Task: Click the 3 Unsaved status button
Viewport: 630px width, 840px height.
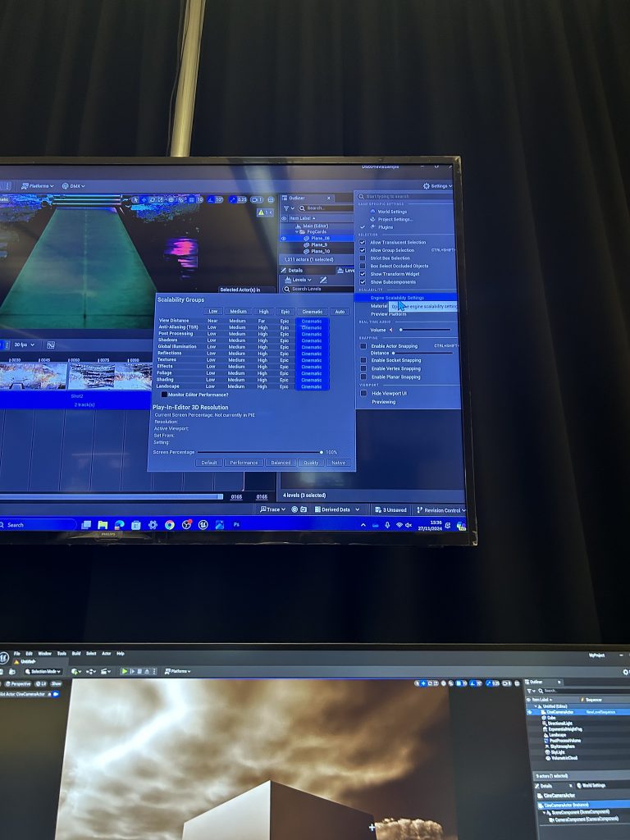Action: (390, 510)
